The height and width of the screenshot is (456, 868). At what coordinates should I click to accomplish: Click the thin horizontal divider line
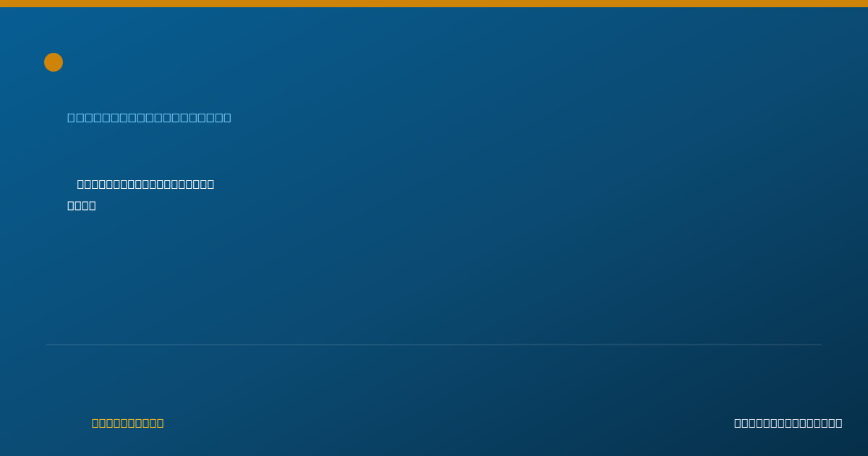tap(434, 345)
